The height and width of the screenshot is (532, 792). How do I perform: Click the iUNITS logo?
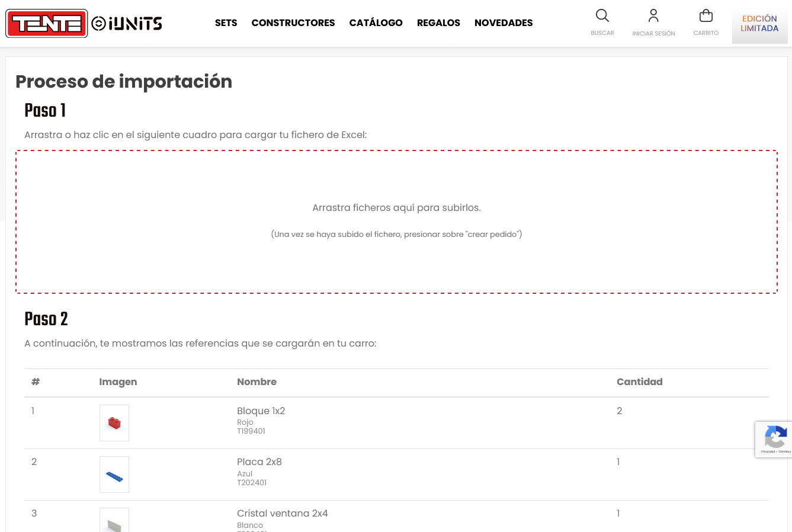(x=127, y=24)
